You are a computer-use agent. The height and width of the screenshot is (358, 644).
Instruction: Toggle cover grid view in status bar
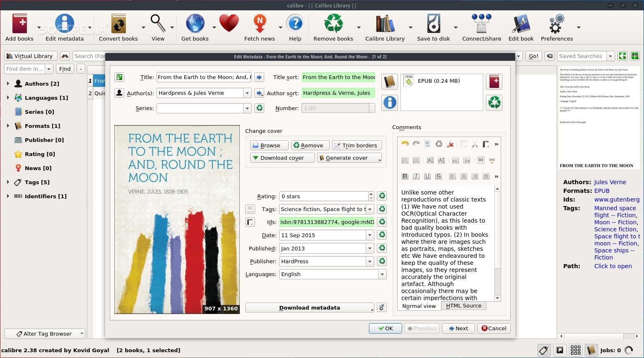(576, 351)
